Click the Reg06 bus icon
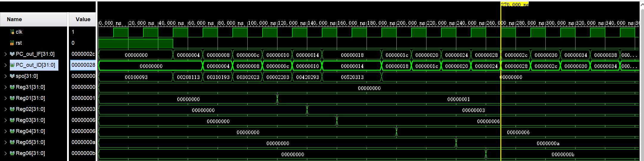This screenshot has width=644, height=161. point(12,153)
